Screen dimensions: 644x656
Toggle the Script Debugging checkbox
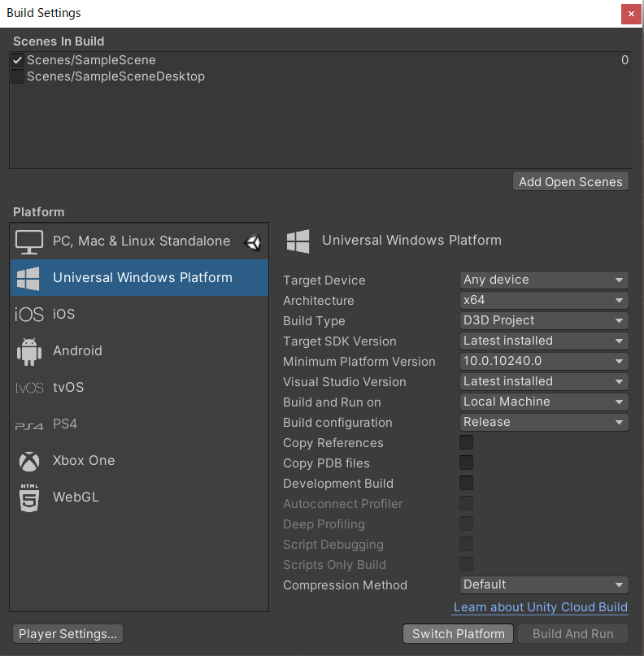(466, 544)
